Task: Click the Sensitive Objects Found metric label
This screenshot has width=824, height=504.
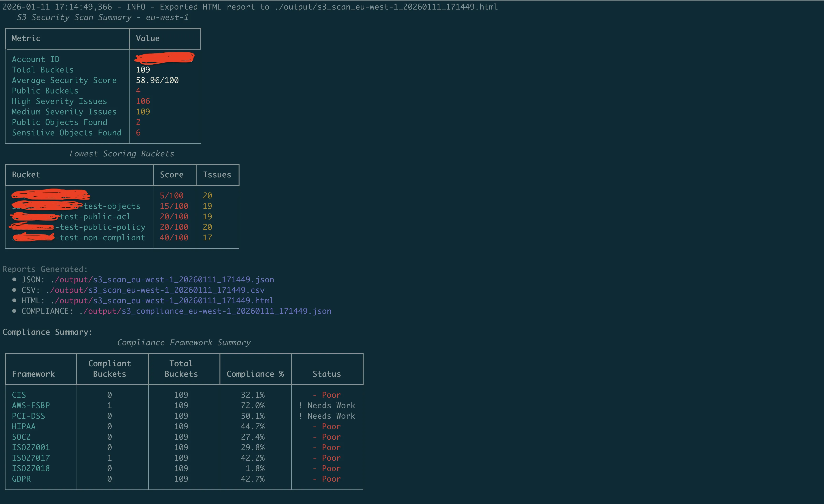Action: tap(67, 133)
